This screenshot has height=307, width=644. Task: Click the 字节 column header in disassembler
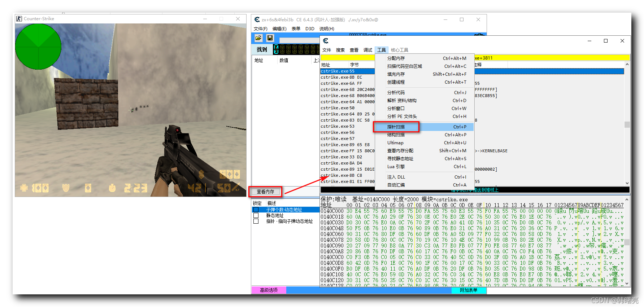point(354,65)
